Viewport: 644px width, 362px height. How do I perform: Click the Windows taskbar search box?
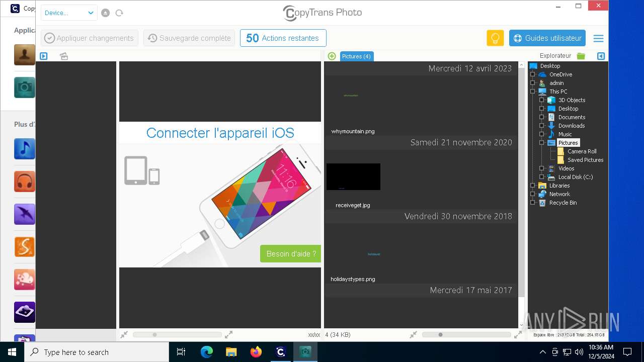tap(97, 352)
